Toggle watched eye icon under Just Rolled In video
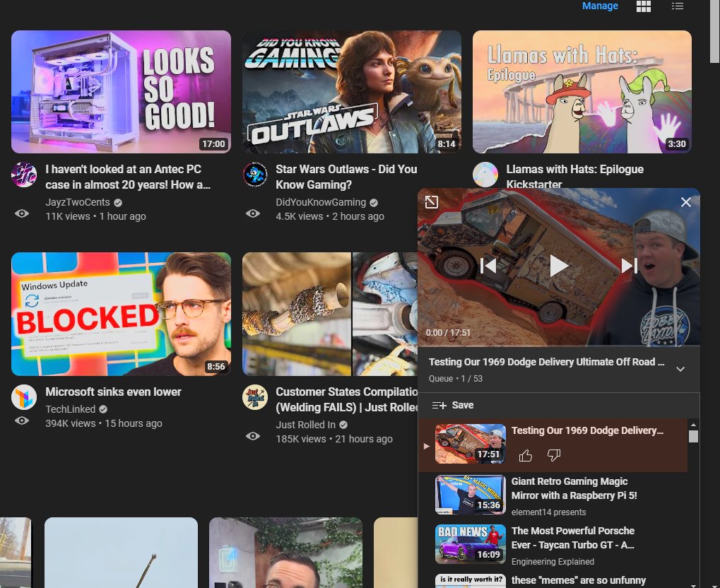The width and height of the screenshot is (720, 588). point(252,436)
